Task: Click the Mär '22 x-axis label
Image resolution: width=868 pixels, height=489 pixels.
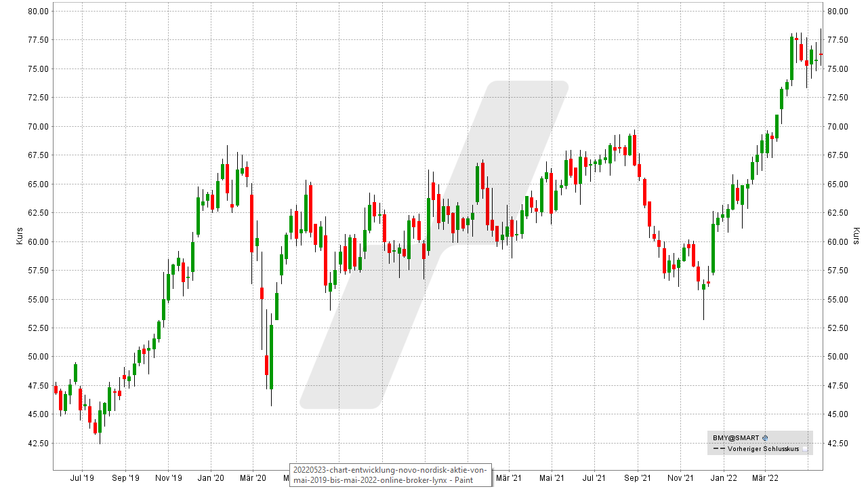Action: (764, 478)
